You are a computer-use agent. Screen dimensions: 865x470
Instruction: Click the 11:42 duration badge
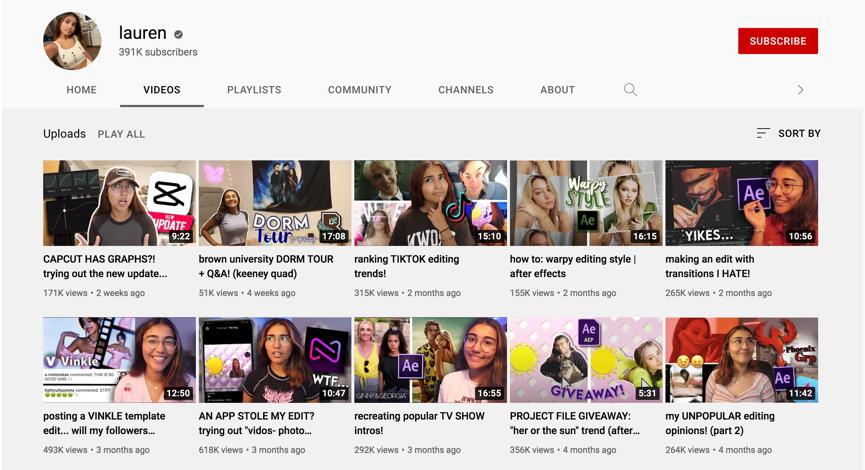(800, 393)
